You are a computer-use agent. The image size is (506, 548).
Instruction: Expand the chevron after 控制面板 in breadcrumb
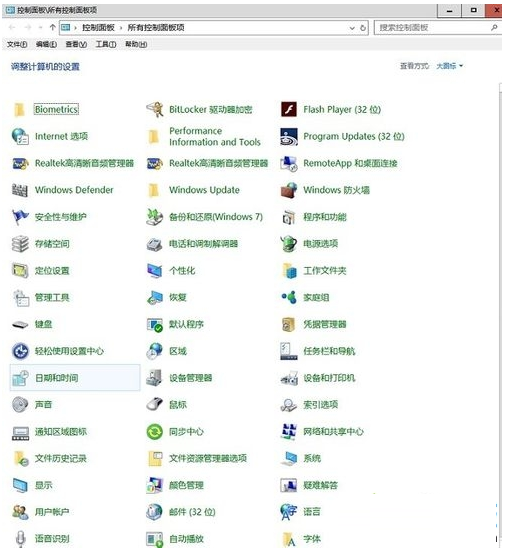coord(121,28)
